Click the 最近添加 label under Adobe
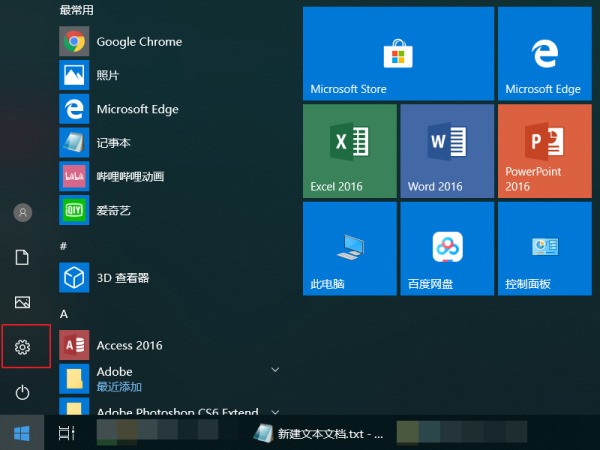This screenshot has height=450, width=600. (x=119, y=387)
